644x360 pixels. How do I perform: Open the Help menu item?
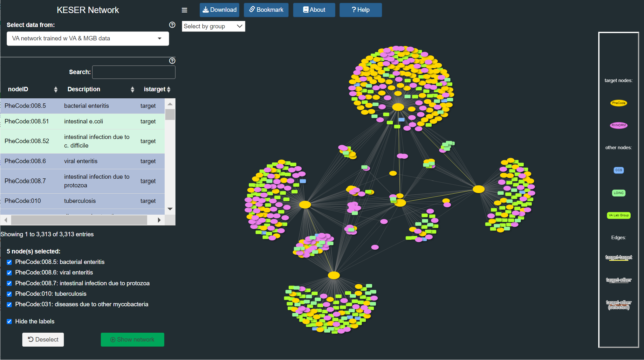coord(360,10)
